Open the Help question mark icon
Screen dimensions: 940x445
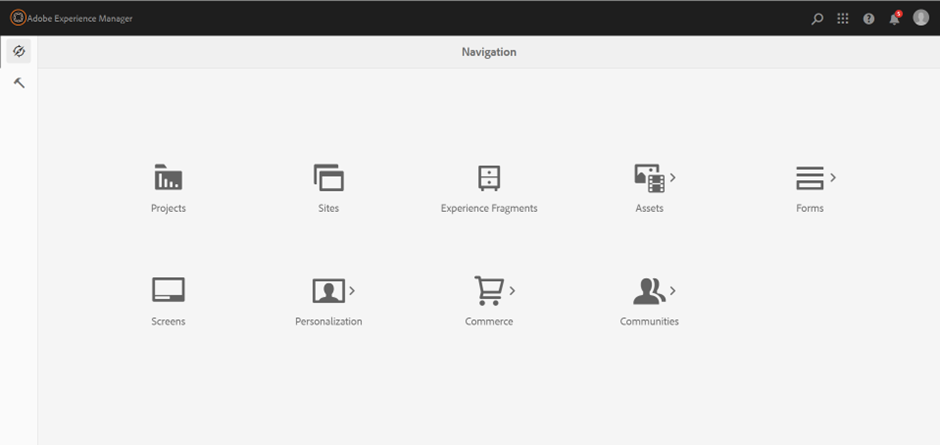[x=869, y=19]
